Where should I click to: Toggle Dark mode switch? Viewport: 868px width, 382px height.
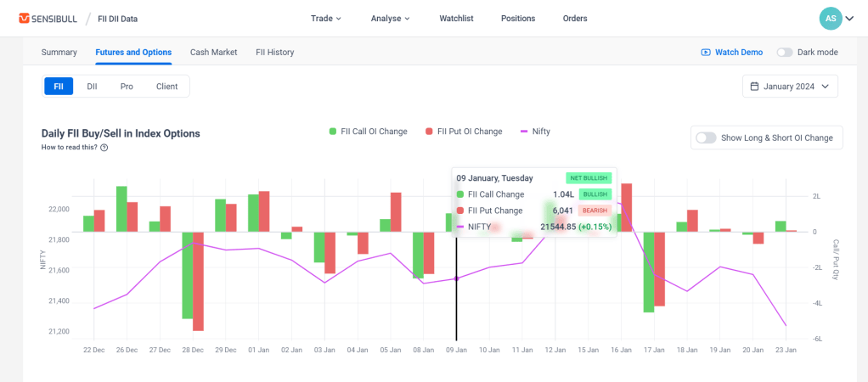(785, 52)
